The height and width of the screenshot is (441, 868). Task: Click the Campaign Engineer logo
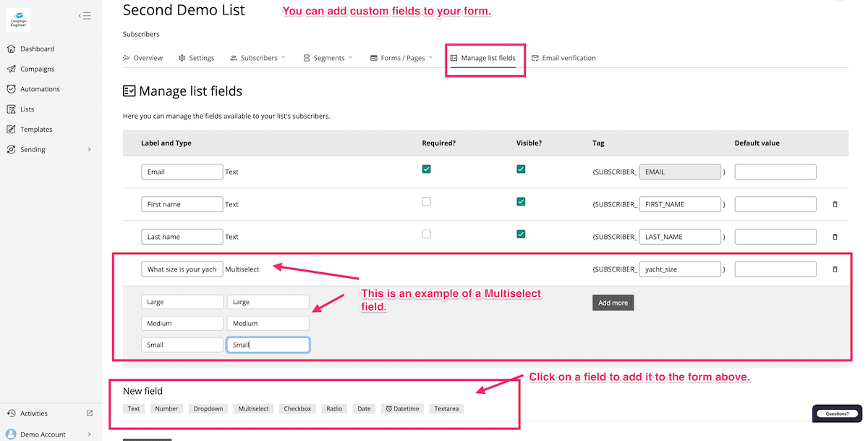[x=18, y=20]
